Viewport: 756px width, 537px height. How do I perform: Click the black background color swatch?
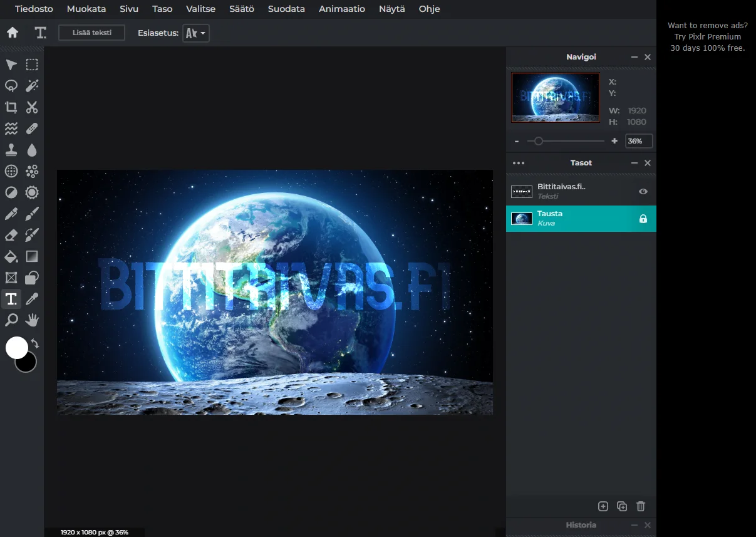(28, 363)
